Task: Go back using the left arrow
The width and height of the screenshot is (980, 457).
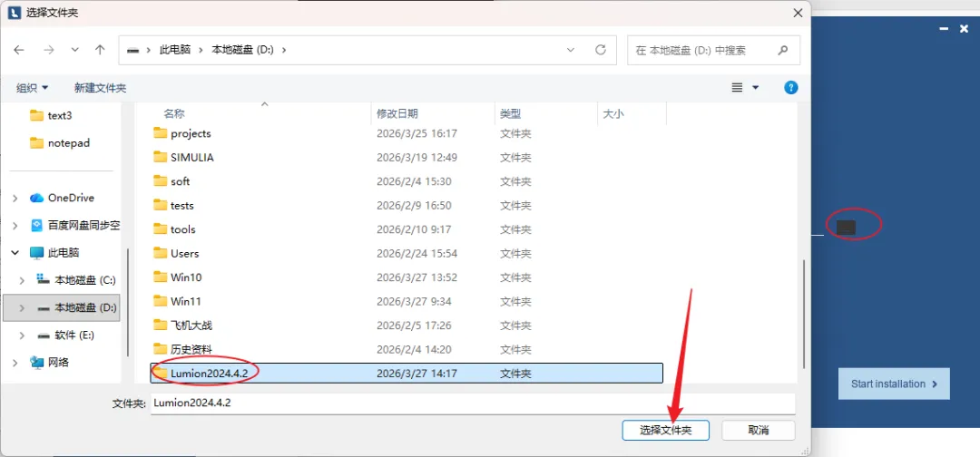Action: 19,50
